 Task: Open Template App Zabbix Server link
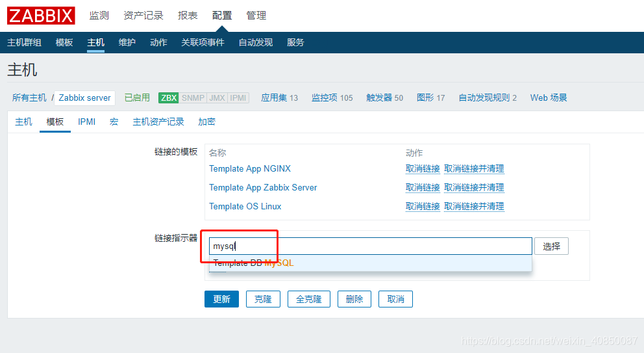click(x=263, y=188)
